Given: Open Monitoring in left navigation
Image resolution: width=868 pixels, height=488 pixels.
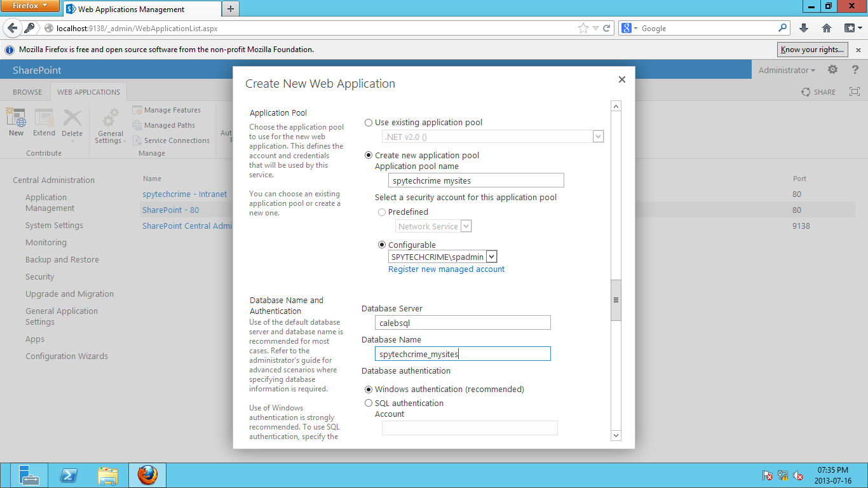Looking at the screenshot, I should pyautogui.click(x=46, y=243).
